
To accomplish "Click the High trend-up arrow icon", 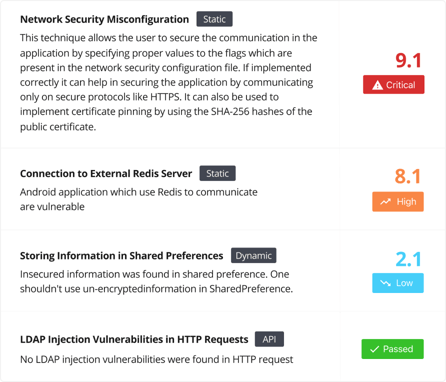I will pyautogui.click(x=386, y=202).
